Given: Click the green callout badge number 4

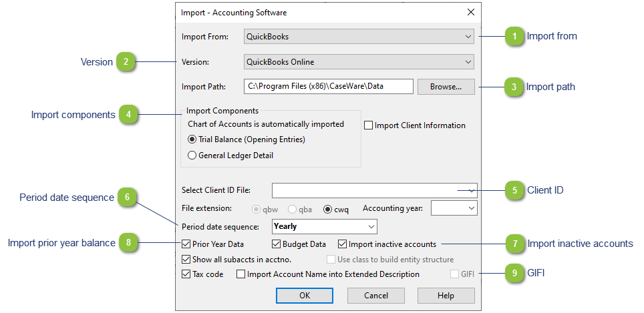Looking at the screenshot, I should 128,115.
